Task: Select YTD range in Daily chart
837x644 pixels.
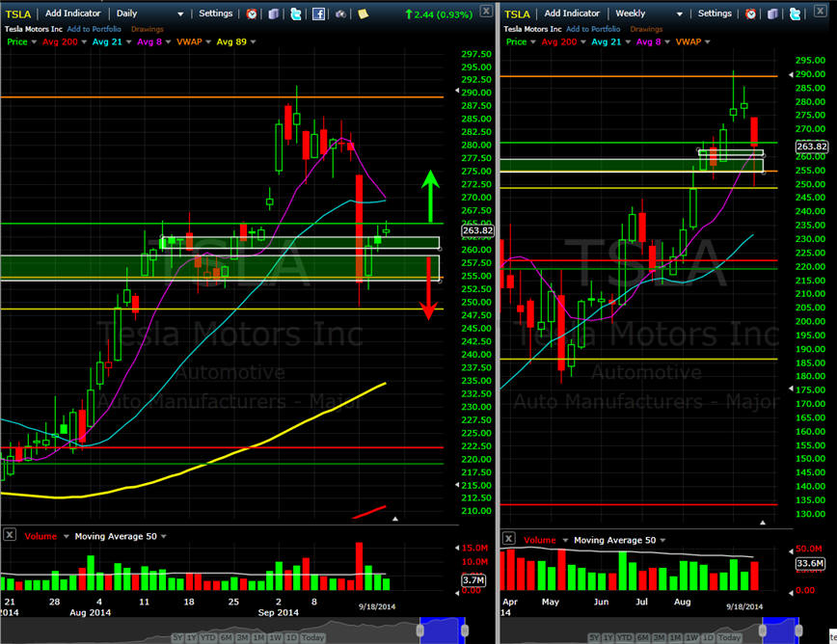Action: (208, 637)
